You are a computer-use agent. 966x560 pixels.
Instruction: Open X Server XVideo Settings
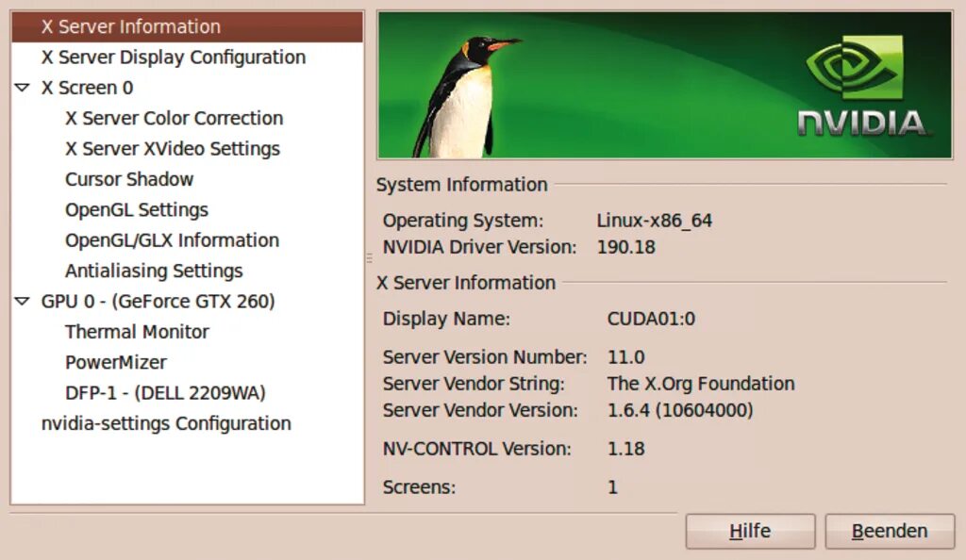click(x=173, y=149)
